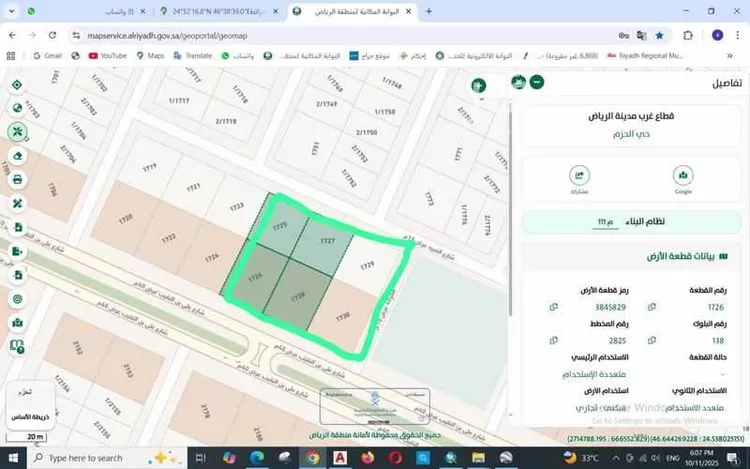Image resolution: width=750 pixels, height=469 pixels.
Task: Click the third document icon in sidebar
Action: pyautogui.click(x=17, y=275)
